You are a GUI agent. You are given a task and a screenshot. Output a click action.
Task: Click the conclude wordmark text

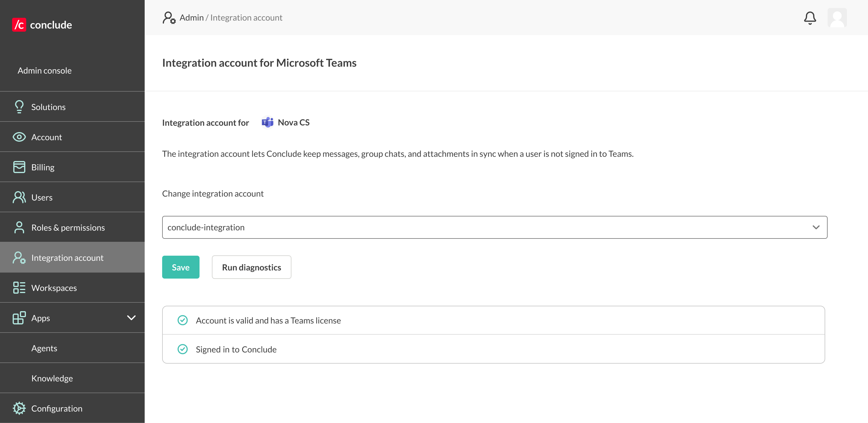coord(51,25)
